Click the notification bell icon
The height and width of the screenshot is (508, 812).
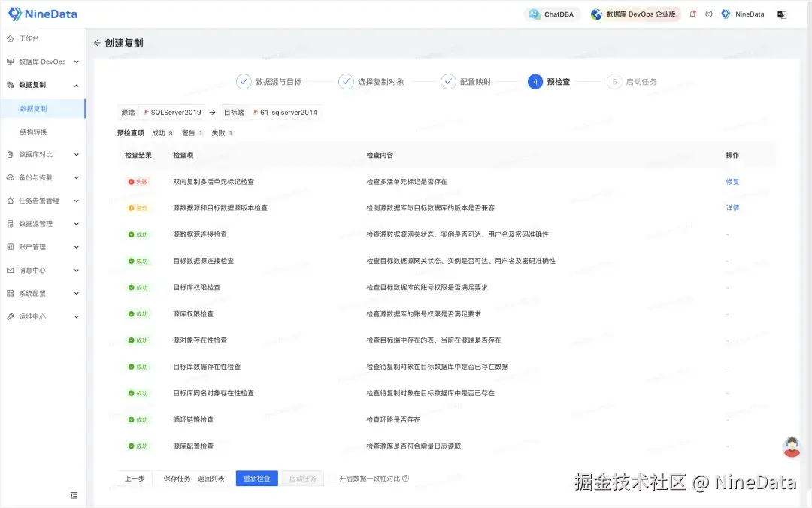692,14
